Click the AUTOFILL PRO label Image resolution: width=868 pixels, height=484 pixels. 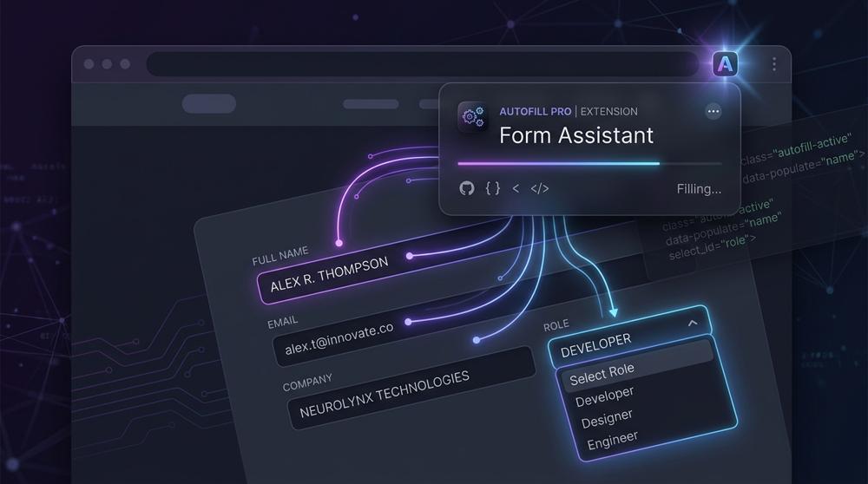(535, 111)
